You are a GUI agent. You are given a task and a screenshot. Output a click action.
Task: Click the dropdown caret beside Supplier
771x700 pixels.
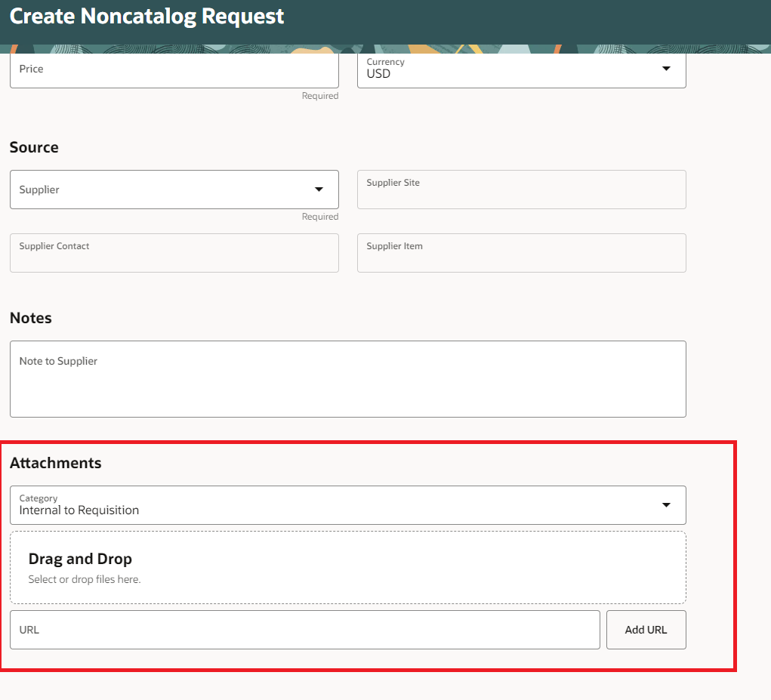(319, 190)
